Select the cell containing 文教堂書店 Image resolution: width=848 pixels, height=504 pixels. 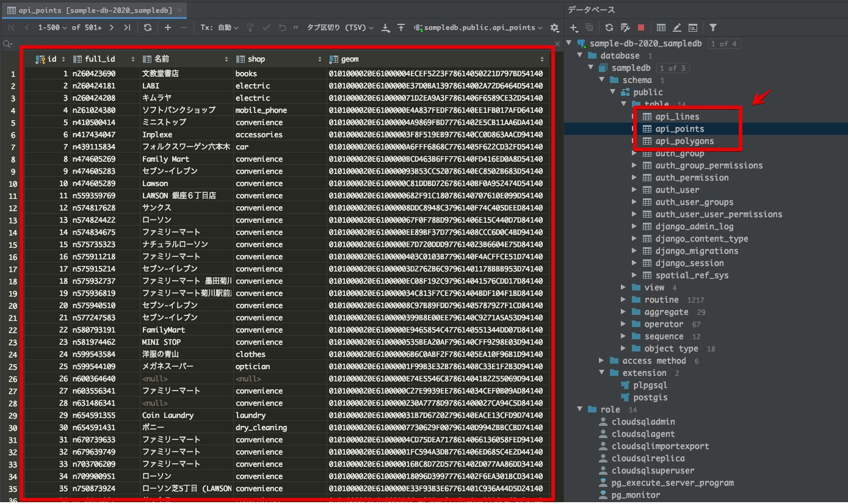point(187,74)
